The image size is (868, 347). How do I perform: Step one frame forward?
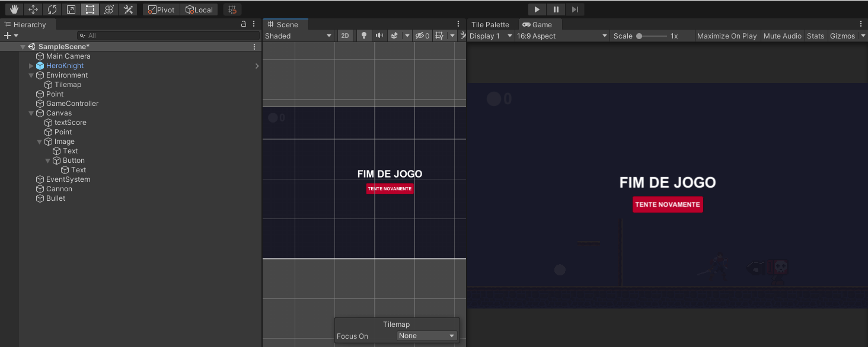point(575,9)
